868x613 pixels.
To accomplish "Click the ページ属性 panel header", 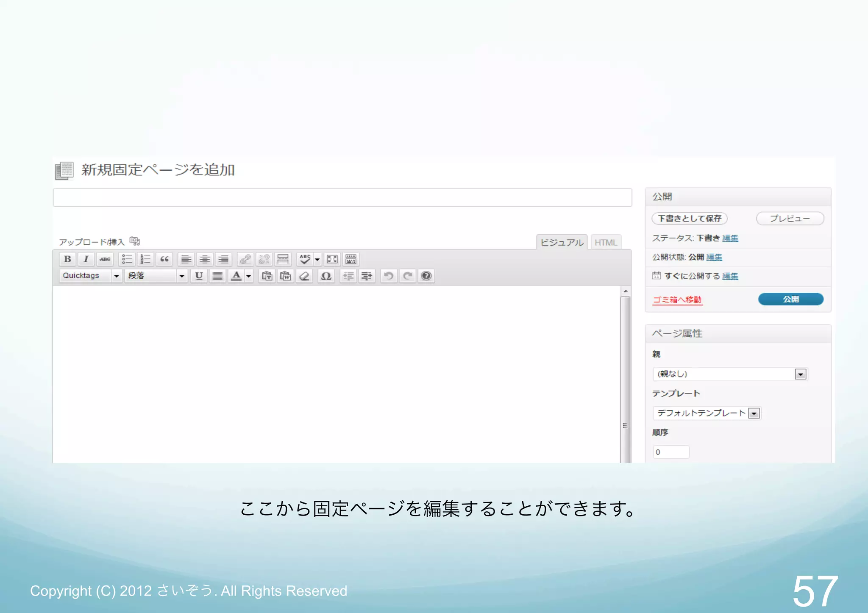I will [738, 333].
